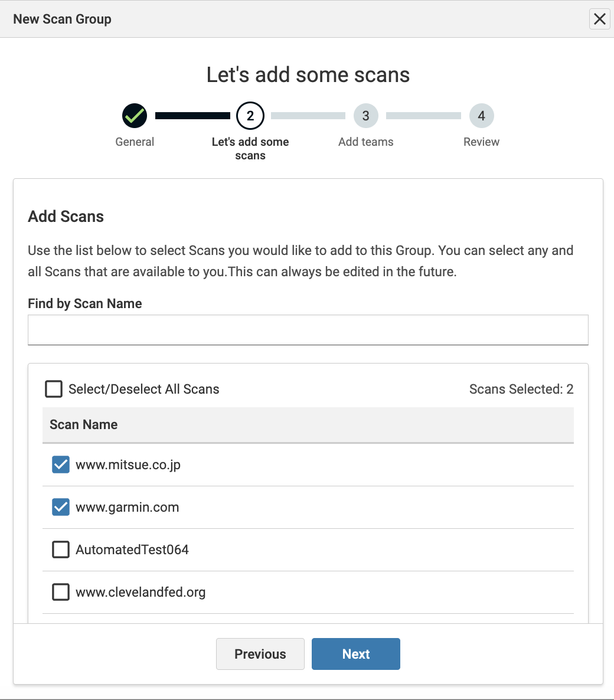The height and width of the screenshot is (700, 614).
Task: Close the New Scan Group dialog
Action: (x=599, y=19)
